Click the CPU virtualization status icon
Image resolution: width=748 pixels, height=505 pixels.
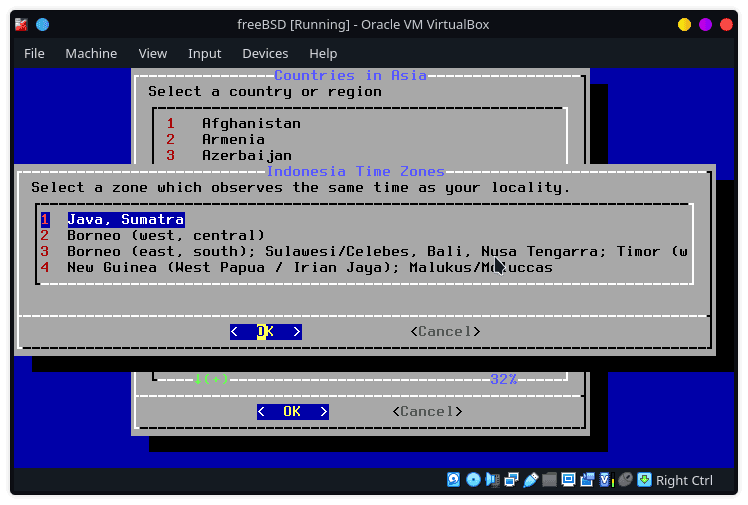(606, 480)
